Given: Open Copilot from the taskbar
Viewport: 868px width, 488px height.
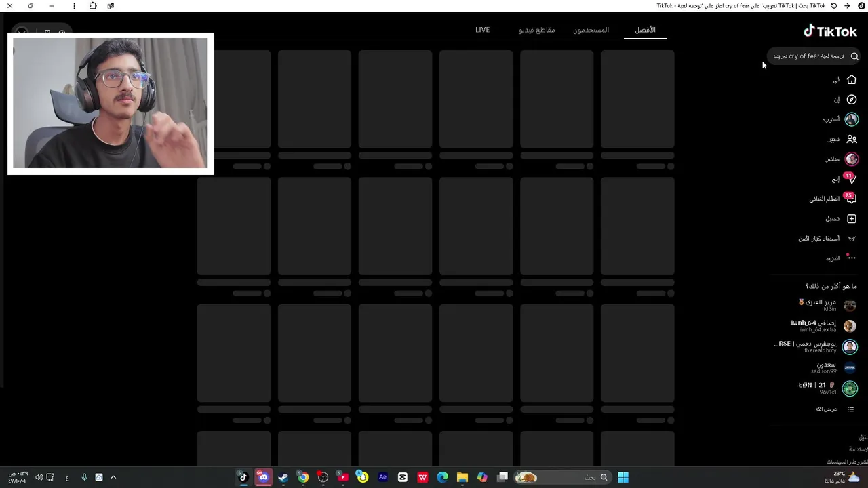Looking at the screenshot, I should point(482,477).
